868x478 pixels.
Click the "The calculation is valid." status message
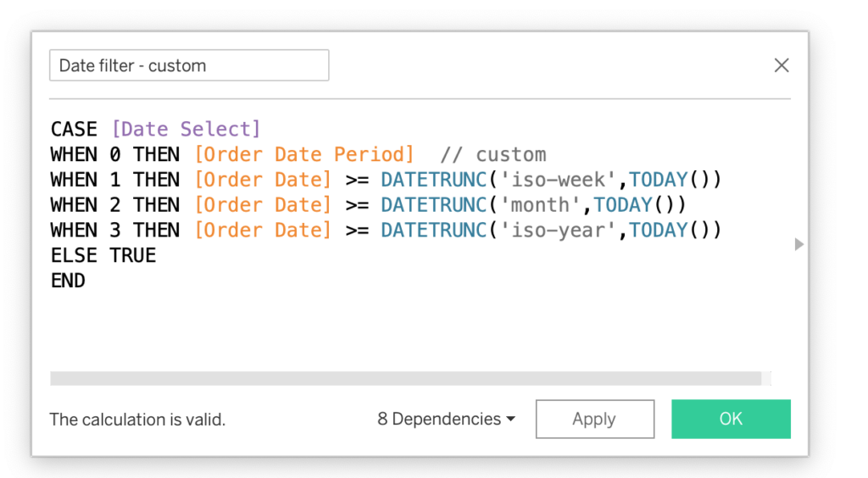coord(137,420)
